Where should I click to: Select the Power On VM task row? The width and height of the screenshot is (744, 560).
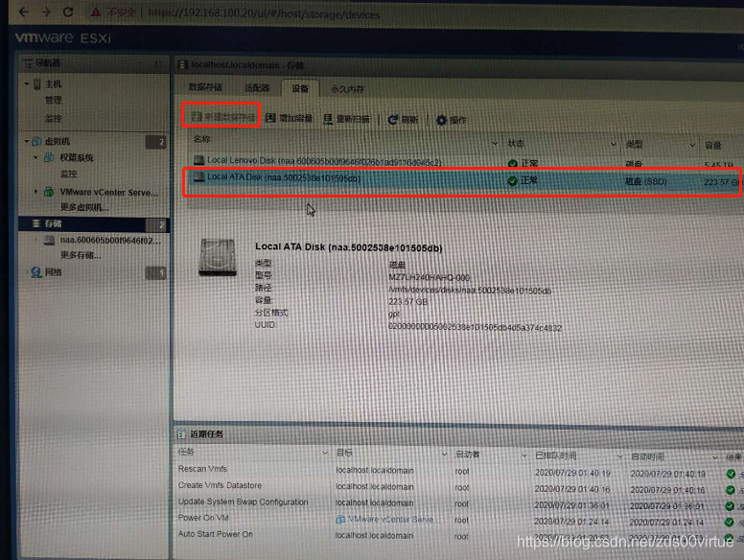458,520
